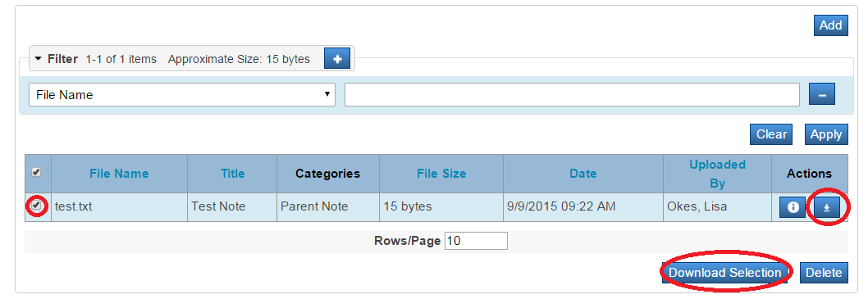Click the Add button
The height and width of the screenshot is (308, 868).
[x=831, y=25]
